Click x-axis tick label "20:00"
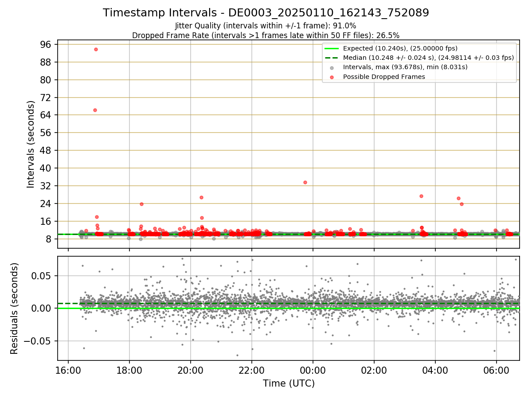The width and height of the screenshot is (532, 399). pos(191,370)
